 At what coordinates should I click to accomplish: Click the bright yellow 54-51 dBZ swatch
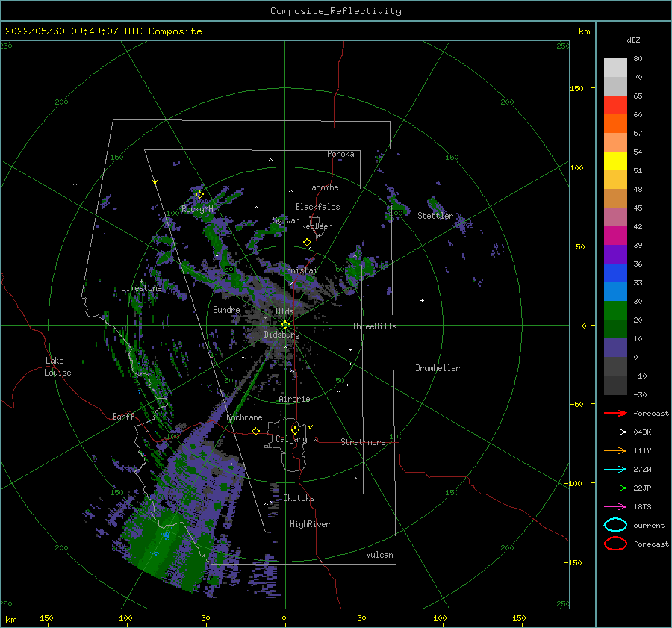[x=615, y=161]
